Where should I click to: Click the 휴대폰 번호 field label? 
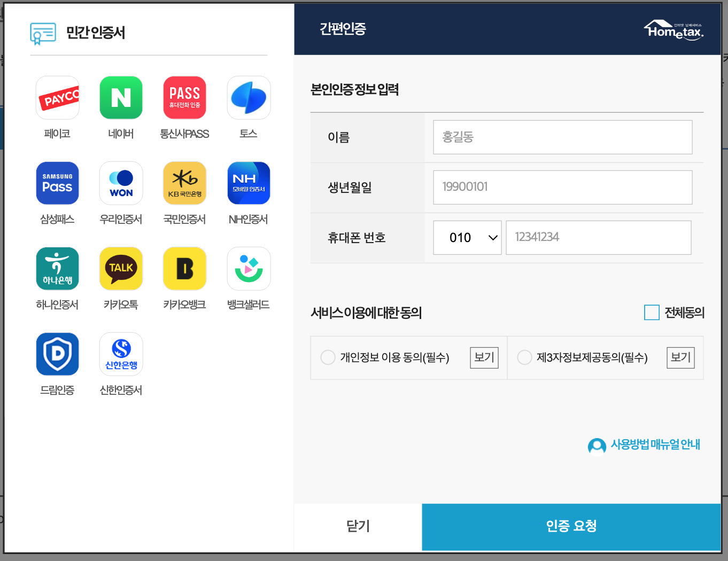click(357, 238)
